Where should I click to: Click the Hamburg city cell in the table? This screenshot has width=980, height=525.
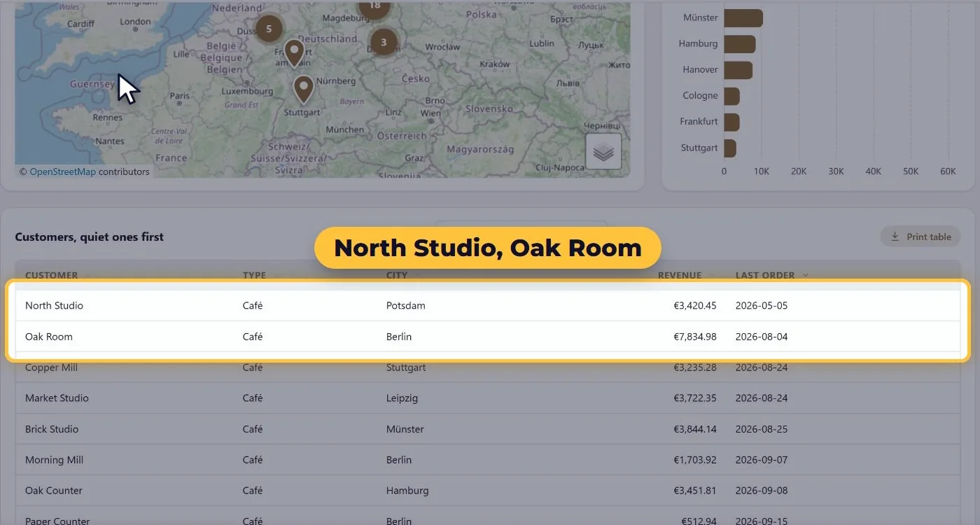[x=407, y=491]
